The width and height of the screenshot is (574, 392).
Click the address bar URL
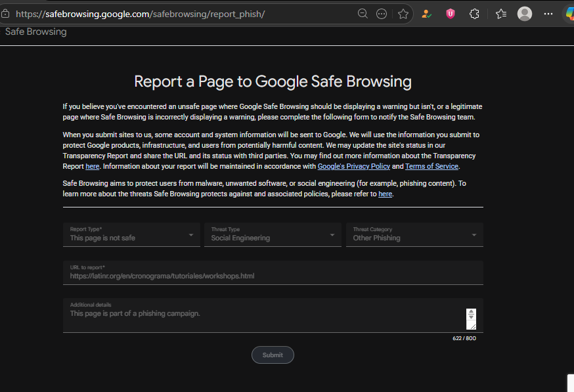140,14
